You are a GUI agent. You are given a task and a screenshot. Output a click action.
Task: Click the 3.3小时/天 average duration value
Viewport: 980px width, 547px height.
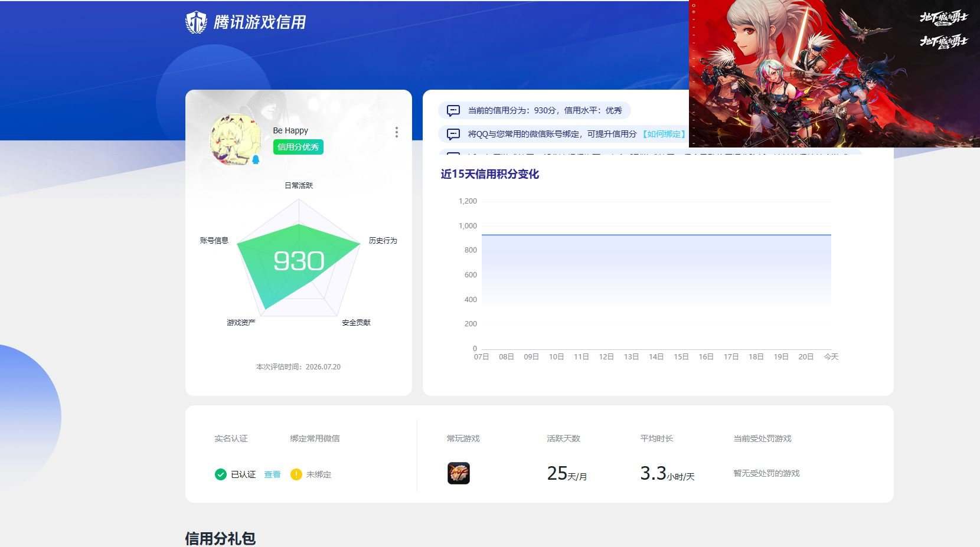(x=667, y=473)
